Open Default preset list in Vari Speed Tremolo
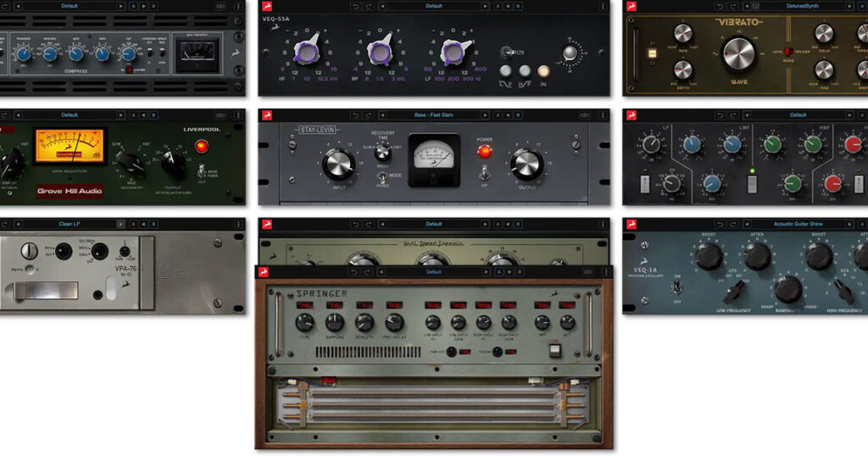This screenshot has height=456, width=868. click(433, 224)
